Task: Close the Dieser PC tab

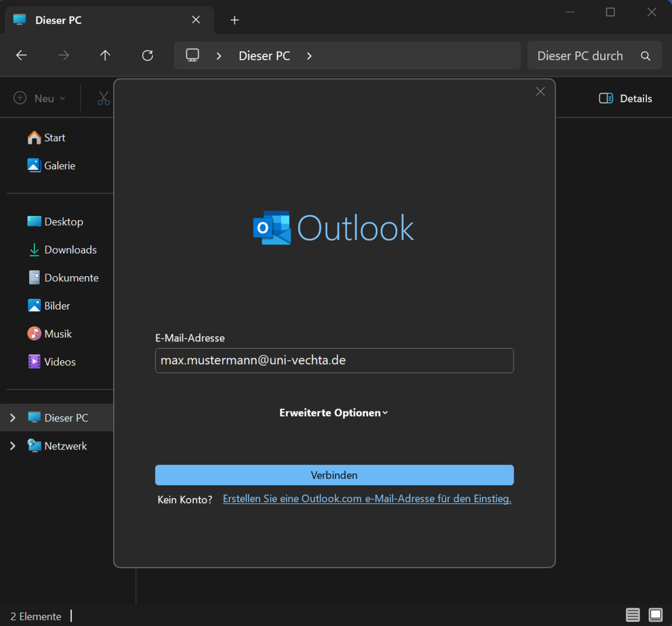Action: click(x=196, y=20)
